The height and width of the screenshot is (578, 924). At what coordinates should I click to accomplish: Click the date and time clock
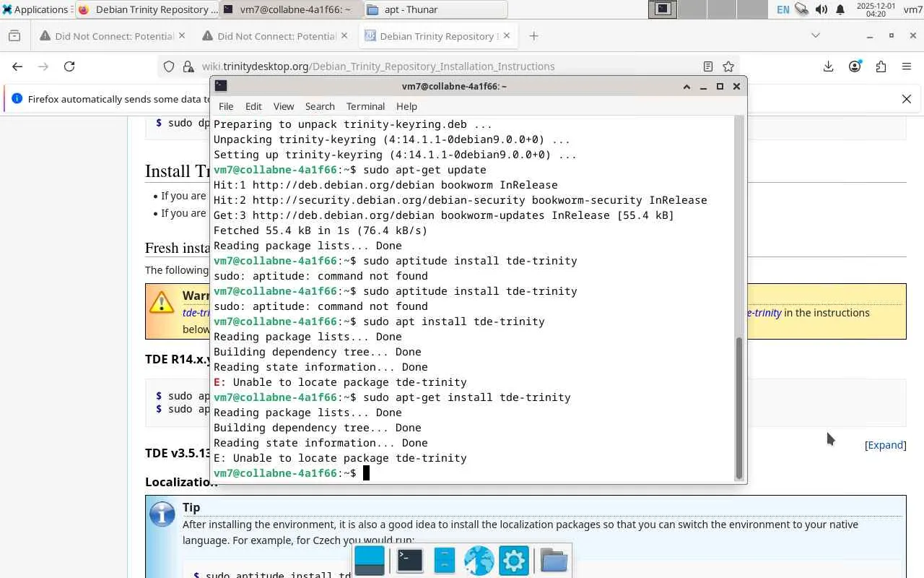(x=875, y=9)
